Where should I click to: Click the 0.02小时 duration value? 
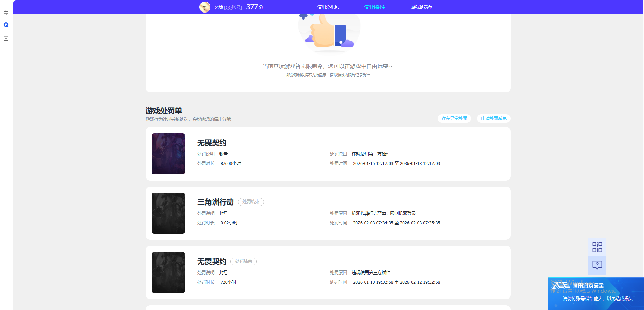pos(229,223)
